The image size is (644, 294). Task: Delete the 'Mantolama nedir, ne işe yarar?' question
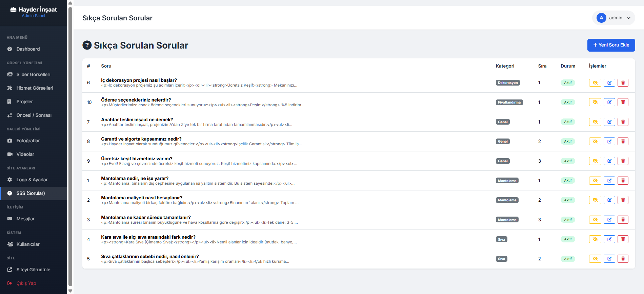623,181
